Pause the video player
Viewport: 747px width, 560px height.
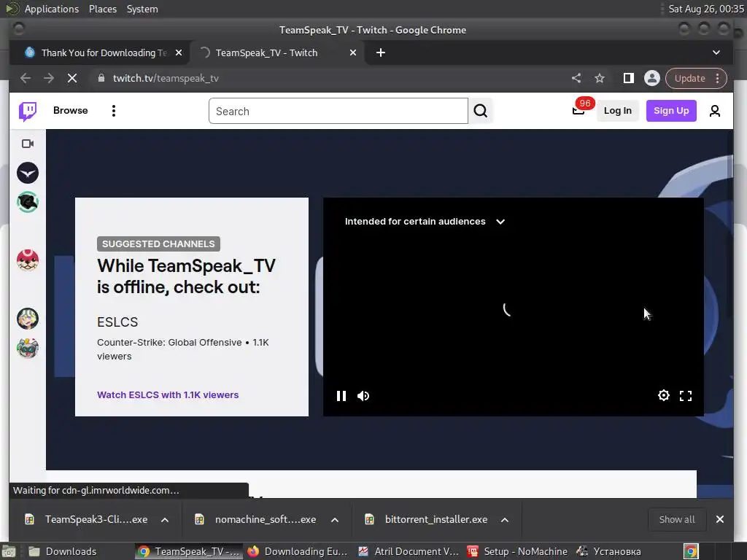pyautogui.click(x=341, y=396)
